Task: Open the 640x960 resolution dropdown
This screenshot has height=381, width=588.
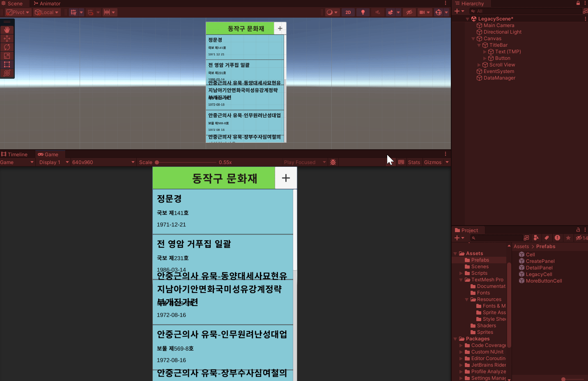Action: [103, 162]
